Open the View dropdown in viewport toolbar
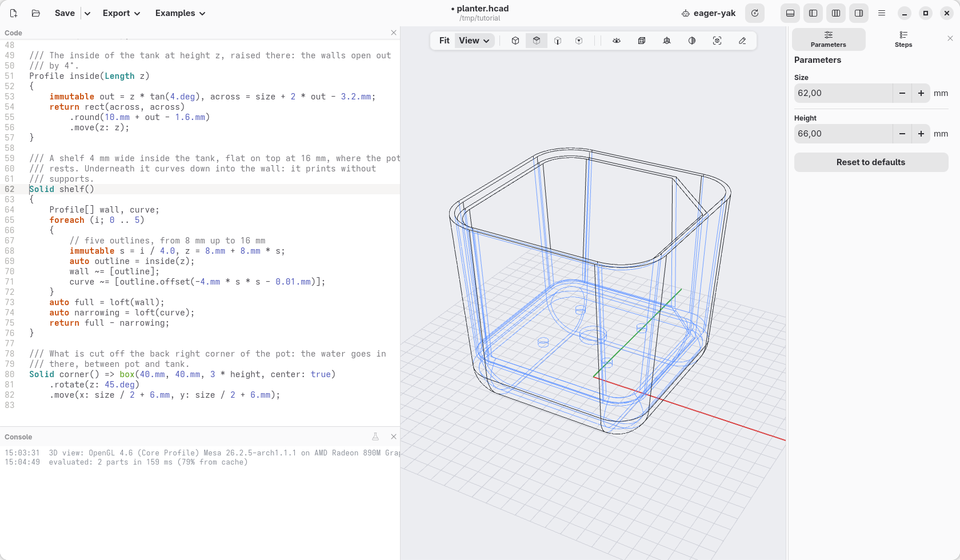 [474, 41]
